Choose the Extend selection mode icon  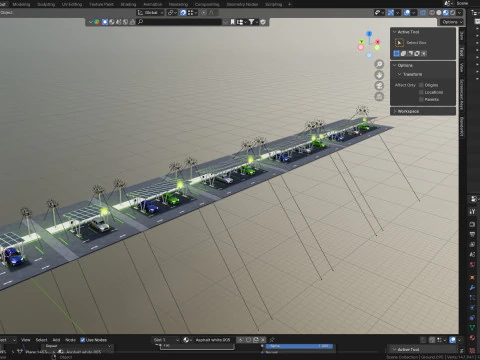pyautogui.click(x=403, y=53)
